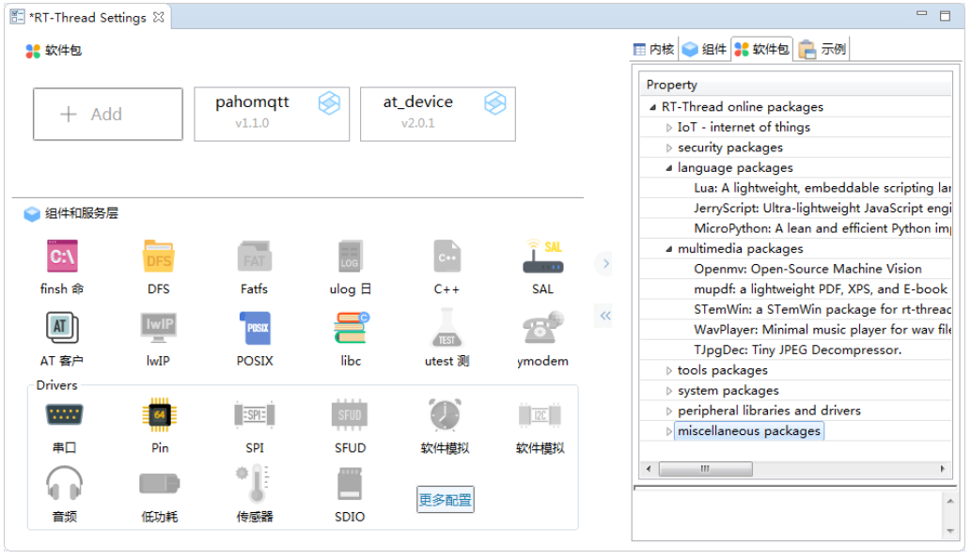Select the POSIX component icon

tap(255, 328)
